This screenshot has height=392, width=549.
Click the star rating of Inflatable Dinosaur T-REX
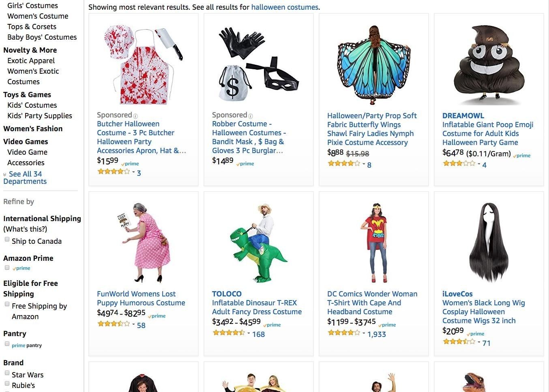[x=229, y=333]
